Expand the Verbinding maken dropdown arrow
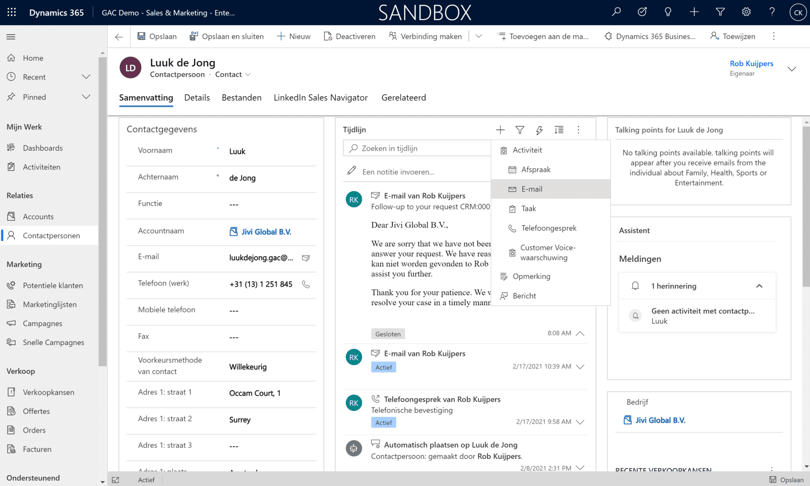 [x=479, y=36]
